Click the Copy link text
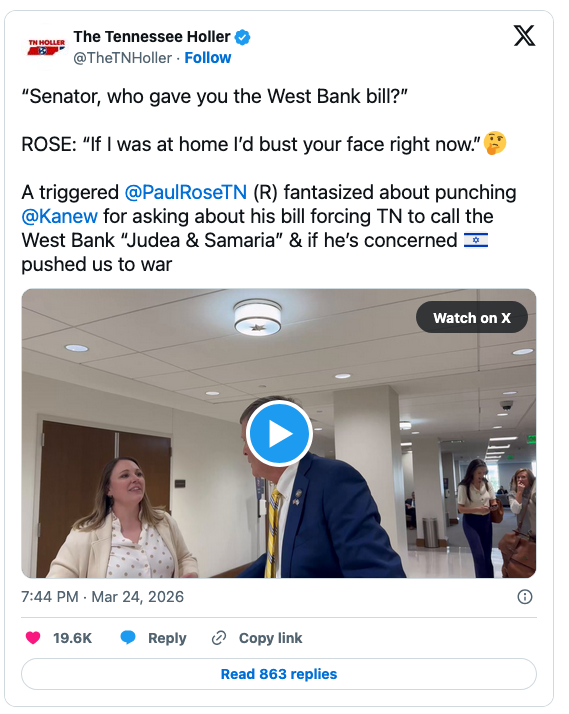This screenshot has height=714, width=569. tap(270, 638)
